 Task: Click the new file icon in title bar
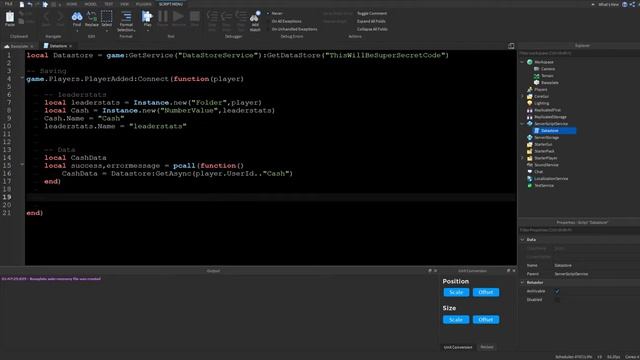tap(22, 4)
